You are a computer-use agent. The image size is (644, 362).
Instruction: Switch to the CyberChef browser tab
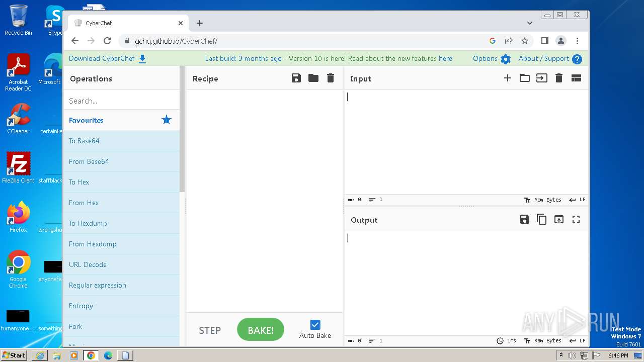click(x=128, y=23)
